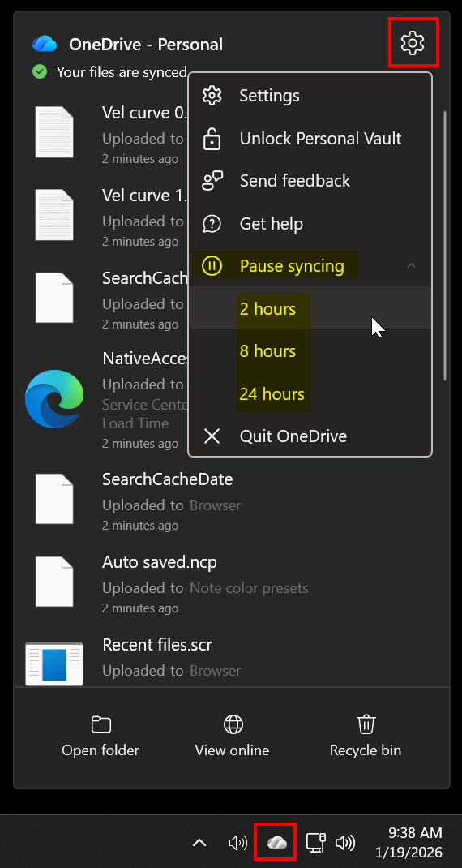The width and height of the screenshot is (462, 868).
Task: Click the Open folder icon
Action: (101, 724)
